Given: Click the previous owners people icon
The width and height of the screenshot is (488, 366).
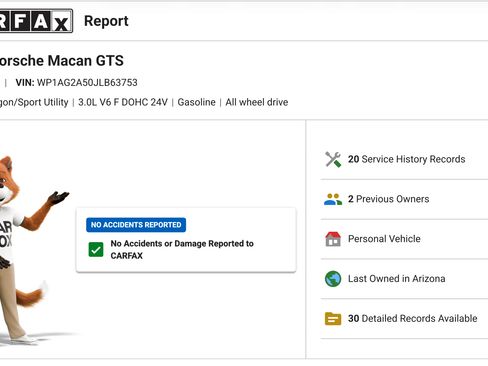Looking at the screenshot, I should (333, 199).
